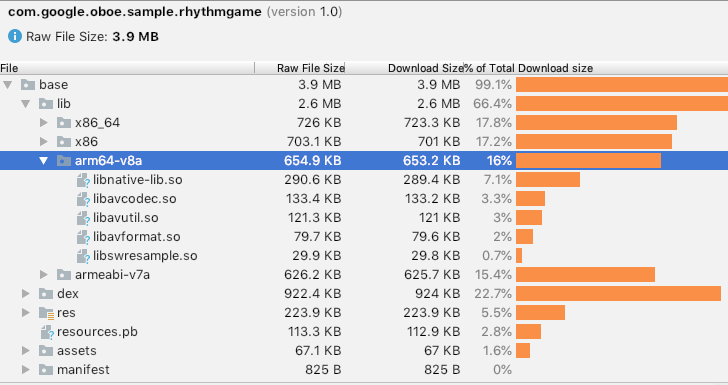This screenshot has width=728, height=385.
Task: Expand the armeabi-v7a folder
Action: pos(44,275)
